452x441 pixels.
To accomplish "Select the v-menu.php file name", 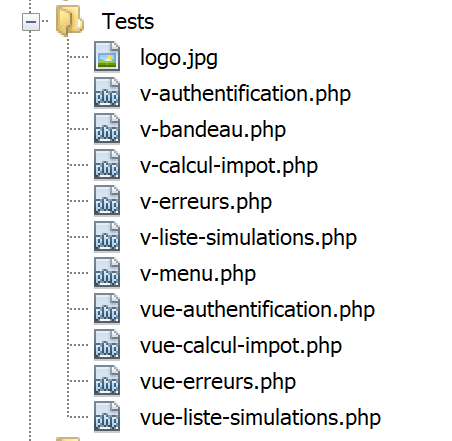I will coord(198,274).
